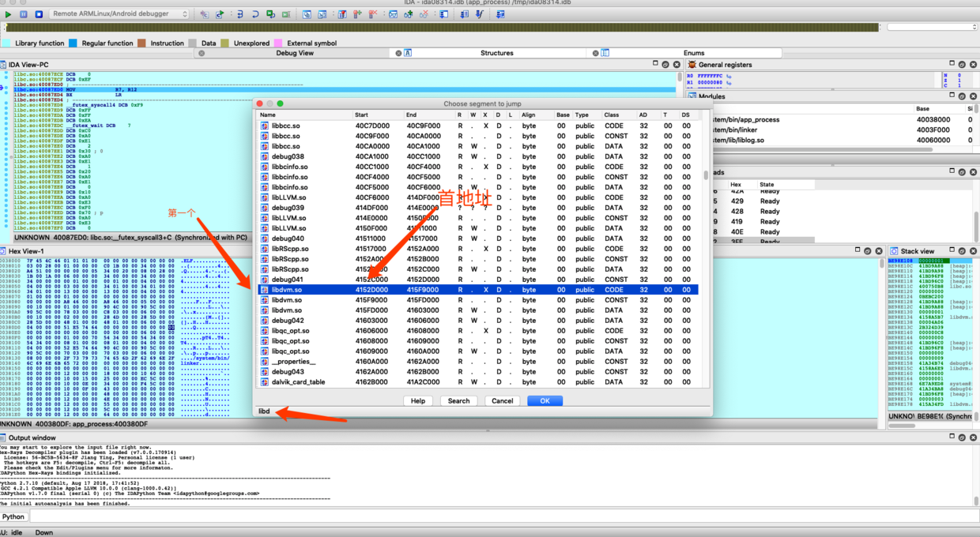This screenshot has width=980, height=537.
Task: Terminate the process with stop icon
Action: (38, 14)
